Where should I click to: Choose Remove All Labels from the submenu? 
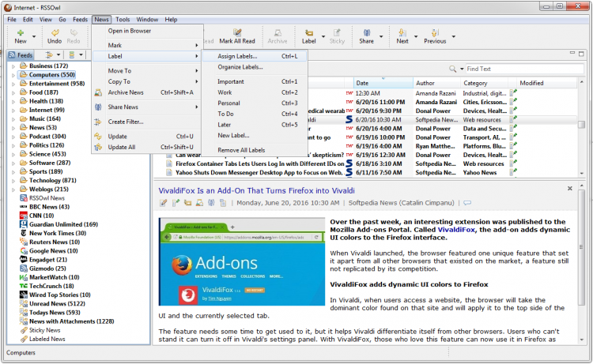[255, 150]
